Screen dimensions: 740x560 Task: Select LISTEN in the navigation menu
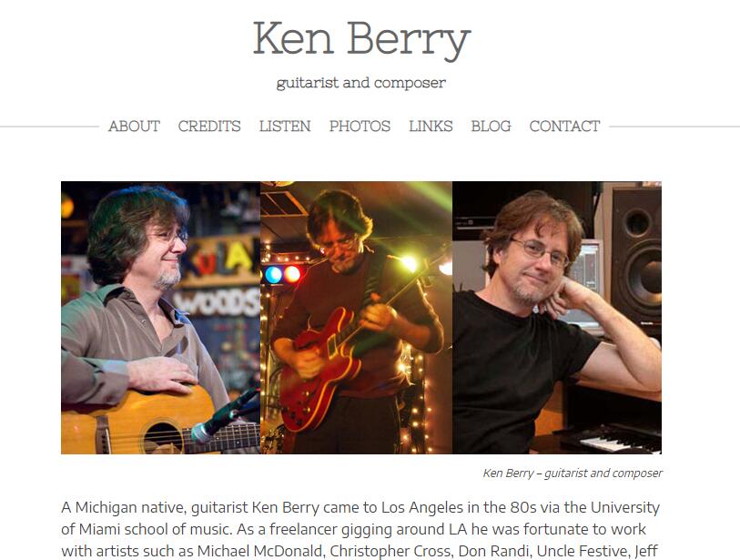[285, 126]
